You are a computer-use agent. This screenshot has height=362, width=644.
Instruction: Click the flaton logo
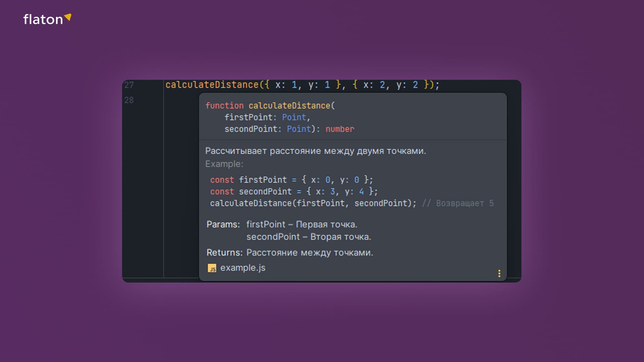click(47, 19)
